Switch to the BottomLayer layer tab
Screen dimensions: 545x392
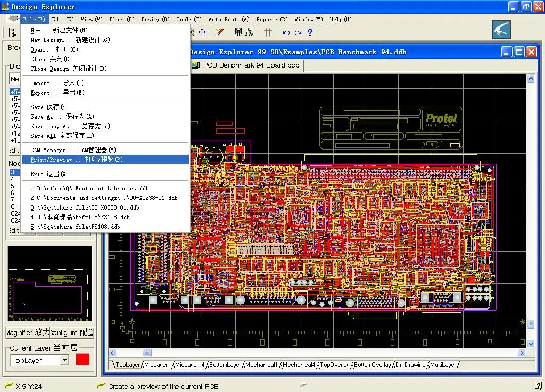click(x=225, y=365)
